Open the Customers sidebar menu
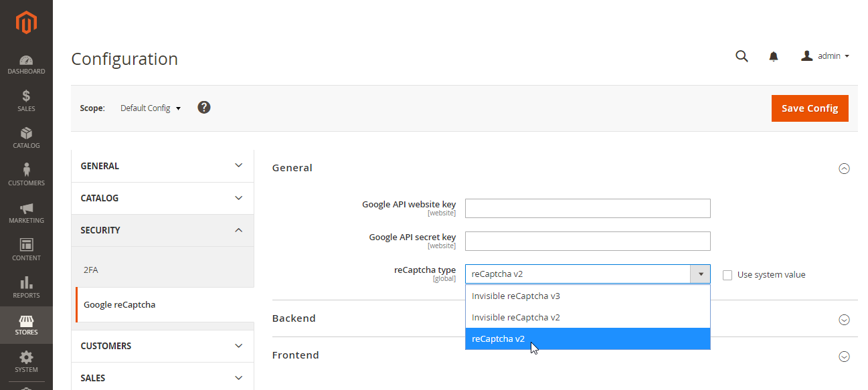Screen dimensions: 868x390 pos(26,175)
